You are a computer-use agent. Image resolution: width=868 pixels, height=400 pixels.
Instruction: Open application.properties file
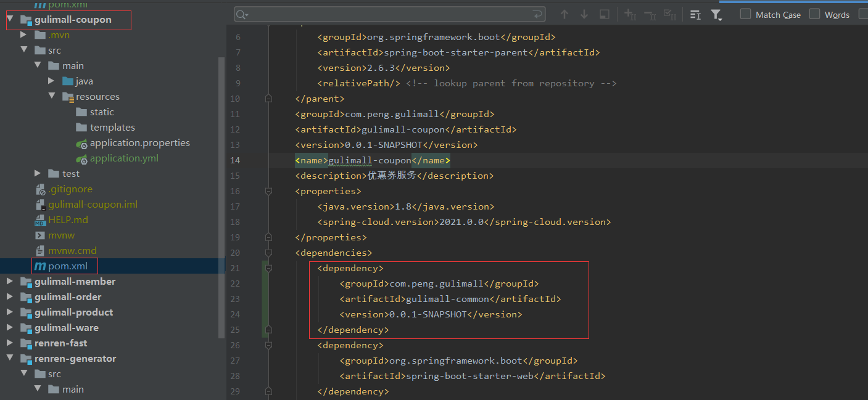pos(140,143)
